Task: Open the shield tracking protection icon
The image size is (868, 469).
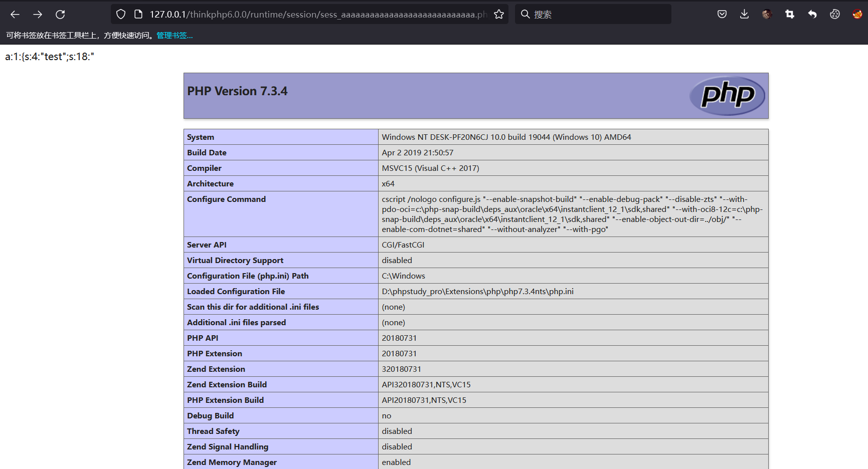Action: pos(121,15)
